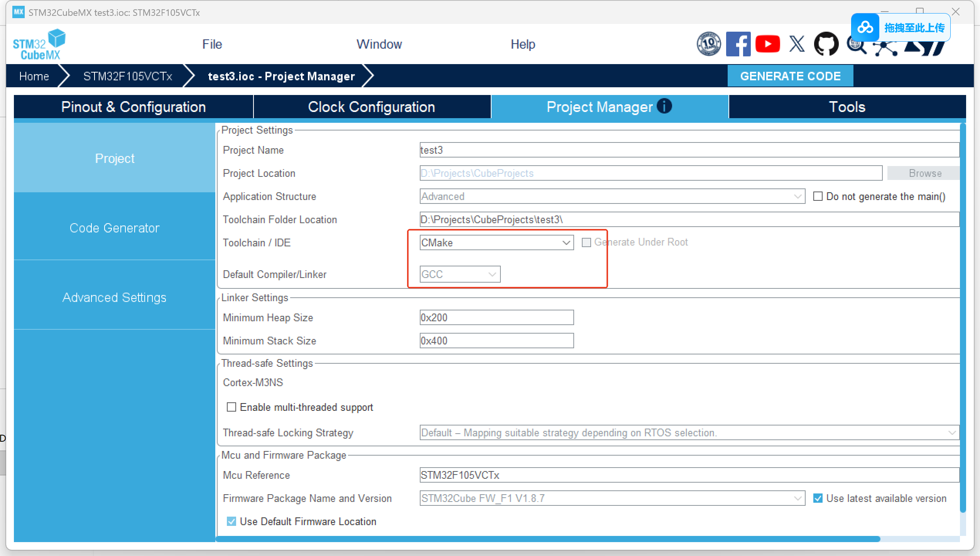Open the File menu
Screen dimensions: 980x556
pyautogui.click(x=212, y=44)
